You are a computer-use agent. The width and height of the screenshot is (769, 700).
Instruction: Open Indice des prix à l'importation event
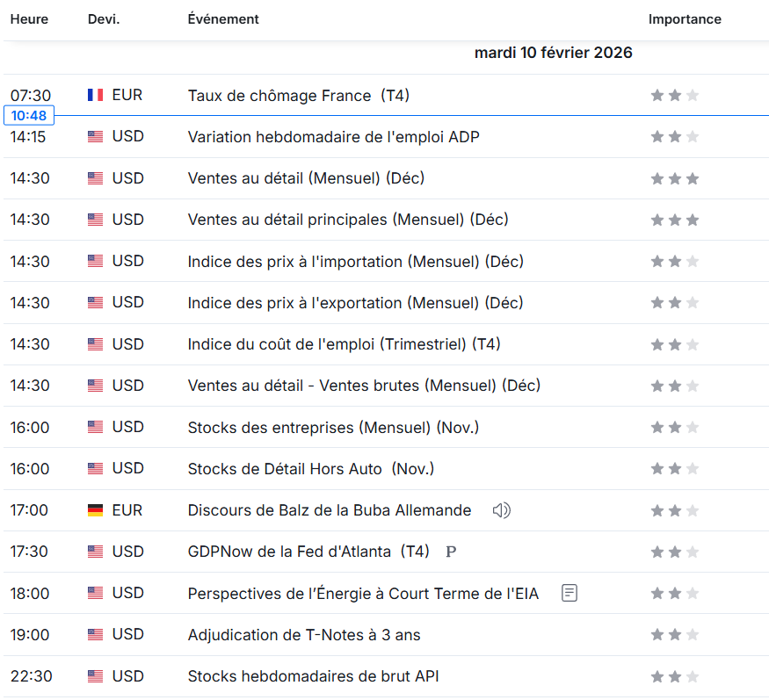click(x=356, y=261)
